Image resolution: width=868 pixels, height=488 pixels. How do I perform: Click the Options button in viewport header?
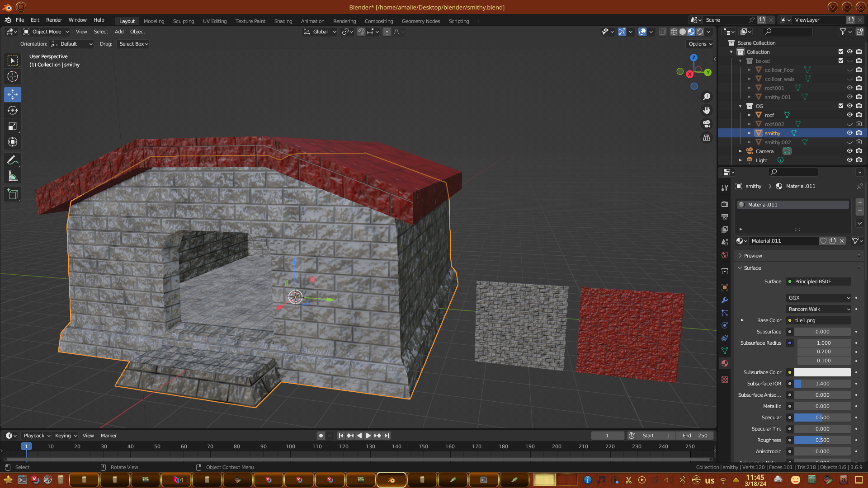pos(700,44)
